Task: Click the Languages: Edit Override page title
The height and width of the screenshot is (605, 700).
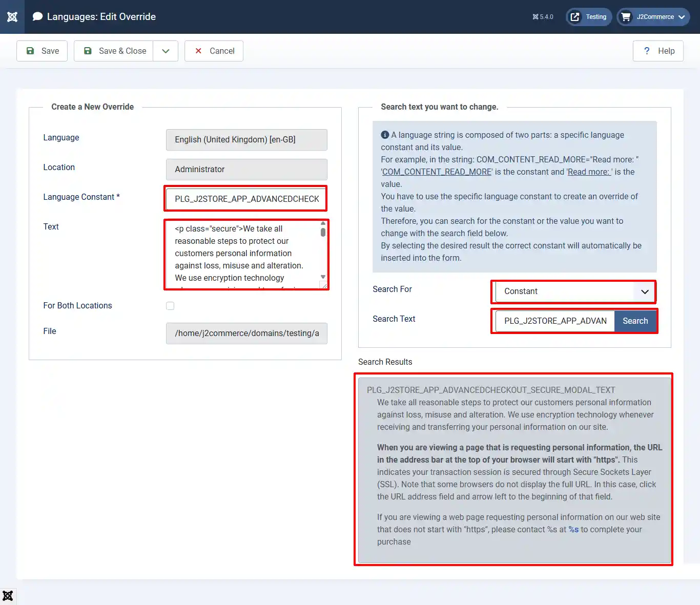Action: 101,16
